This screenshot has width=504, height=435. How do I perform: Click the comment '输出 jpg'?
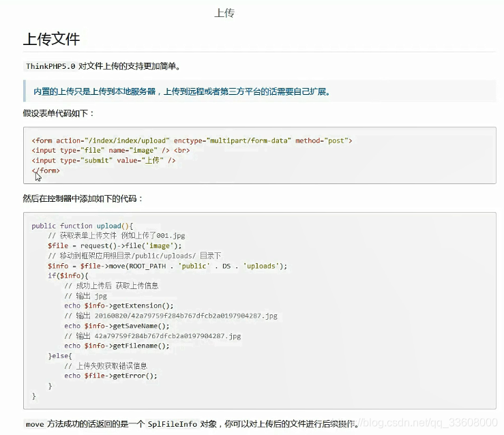85,296
